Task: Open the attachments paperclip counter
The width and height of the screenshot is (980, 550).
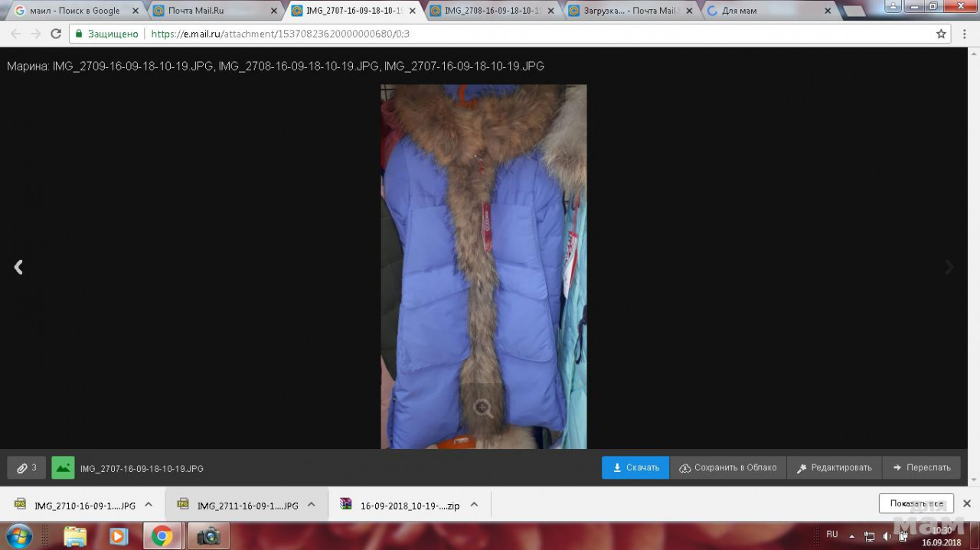Action: pos(27,467)
